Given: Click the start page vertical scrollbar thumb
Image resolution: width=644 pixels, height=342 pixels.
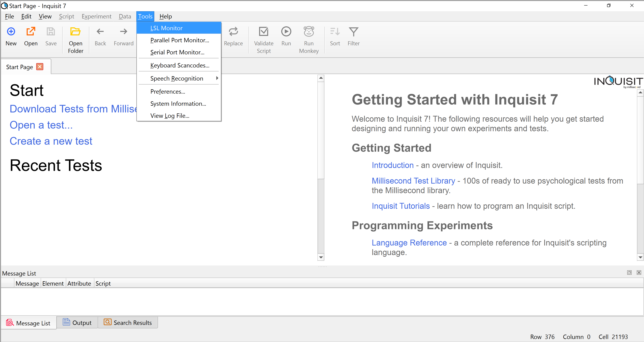Looking at the screenshot, I should click(321, 130).
